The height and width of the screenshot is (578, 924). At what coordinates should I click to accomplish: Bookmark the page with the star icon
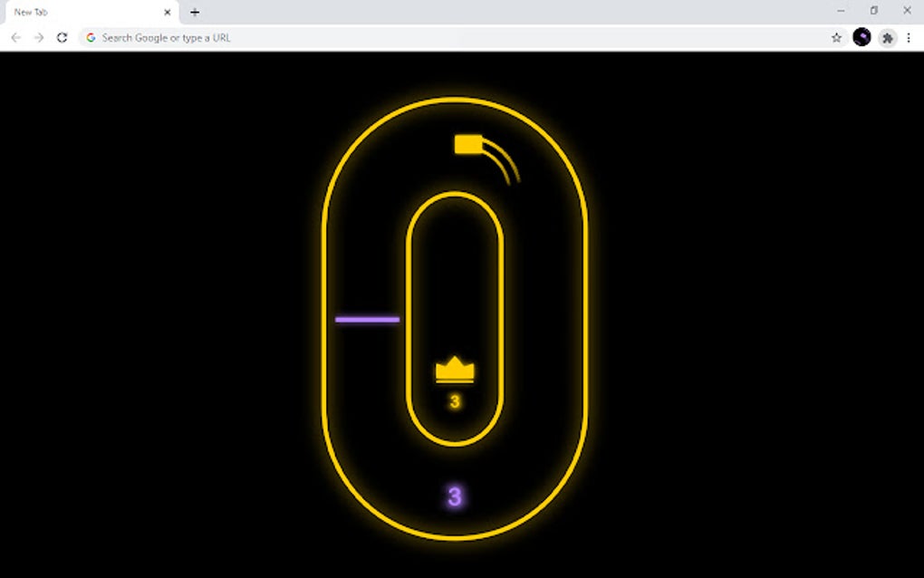click(835, 37)
